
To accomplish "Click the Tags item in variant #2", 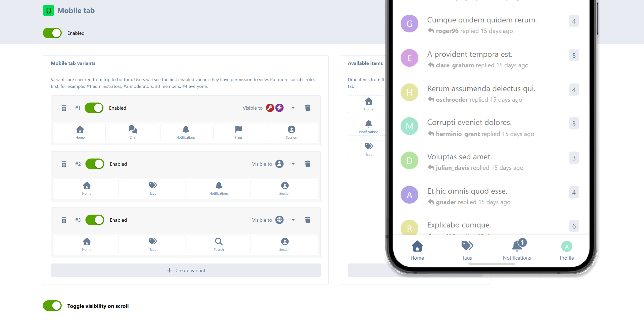I will coord(153,188).
